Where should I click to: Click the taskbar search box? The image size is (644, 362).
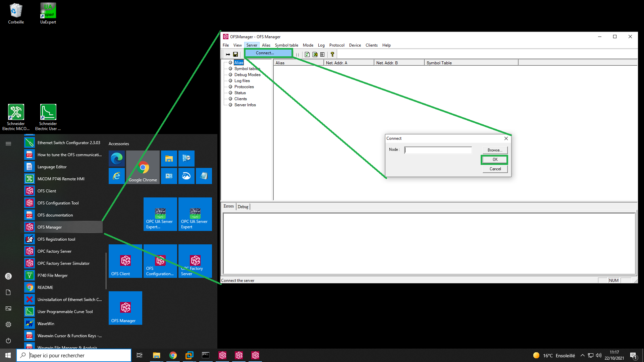coord(74,355)
